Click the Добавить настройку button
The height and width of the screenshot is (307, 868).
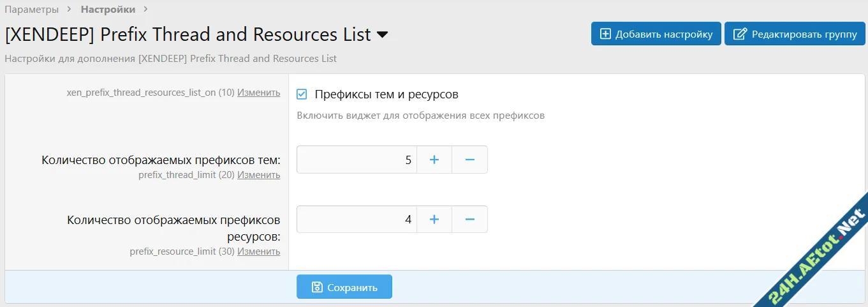[656, 34]
